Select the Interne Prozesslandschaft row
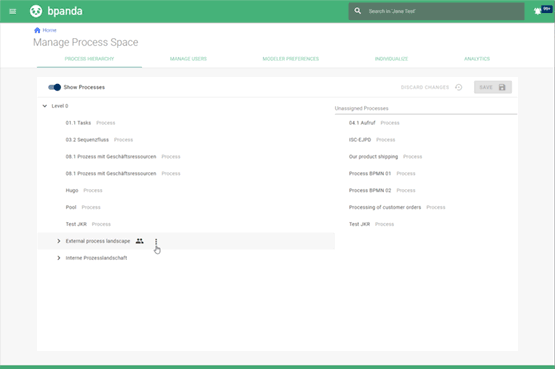 pyautogui.click(x=186, y=258)
